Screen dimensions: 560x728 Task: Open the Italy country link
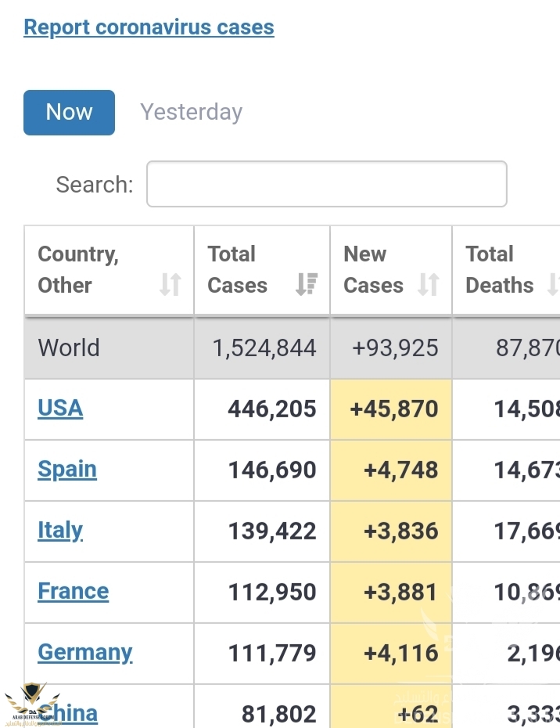60,531
